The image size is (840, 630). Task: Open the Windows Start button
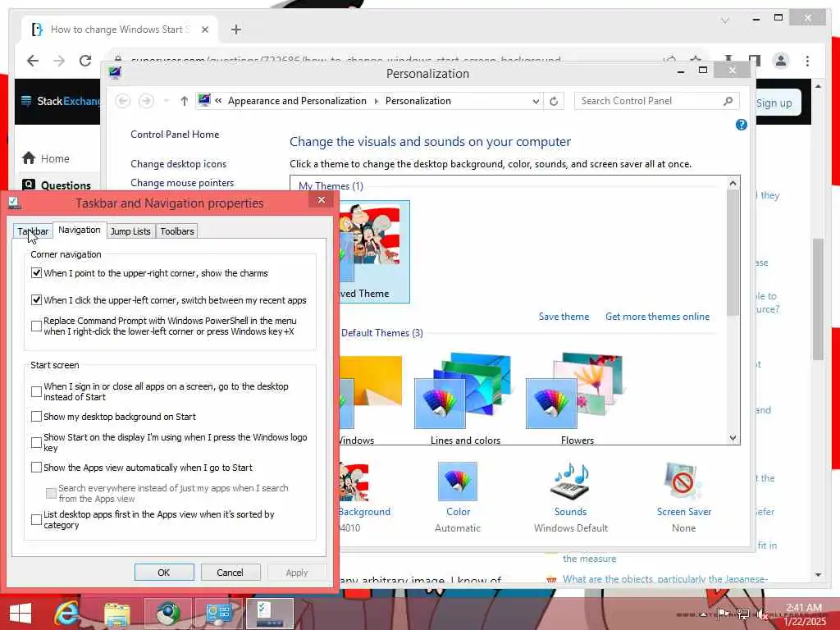(x=21, y=614)
